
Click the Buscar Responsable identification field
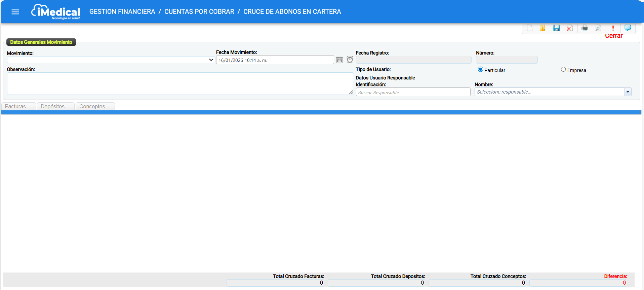(413, 92)
